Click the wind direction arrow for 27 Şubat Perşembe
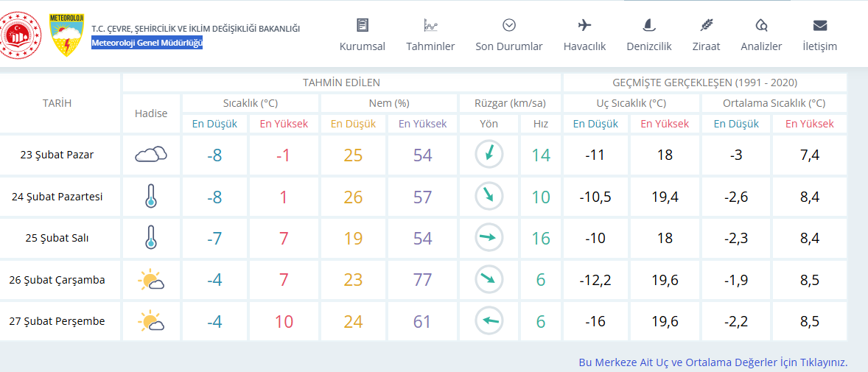This screenshot has height=372, width=868. (489, 321)
